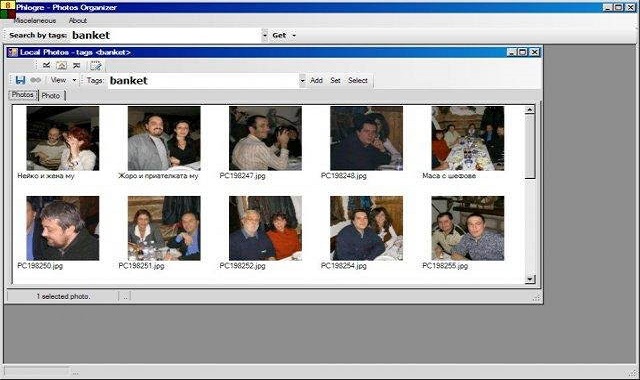Select thumbnail captioned Жоро и приятелката му
The image size is (640, 380).
pos(164,138)
